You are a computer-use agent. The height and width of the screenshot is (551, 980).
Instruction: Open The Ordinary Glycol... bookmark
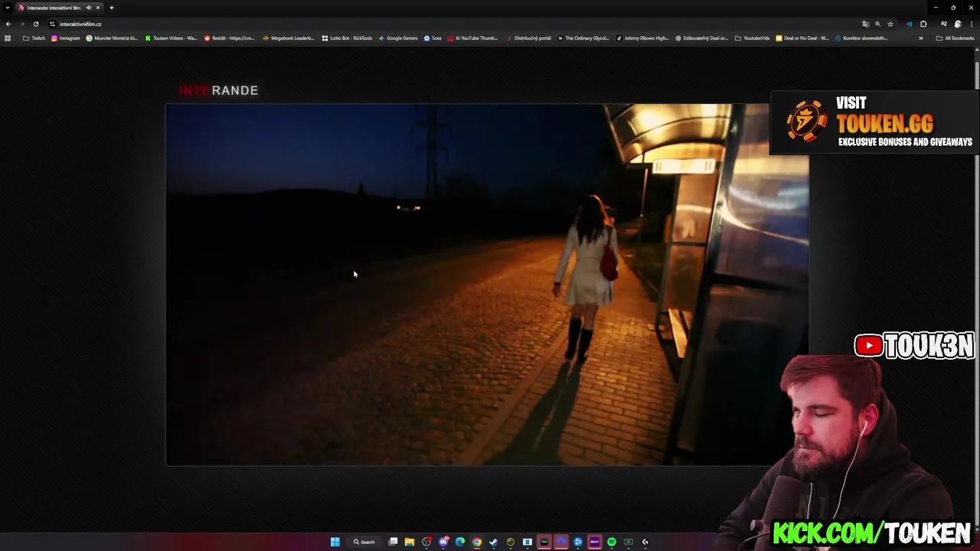pyautogui.click(x=583, y=37)
